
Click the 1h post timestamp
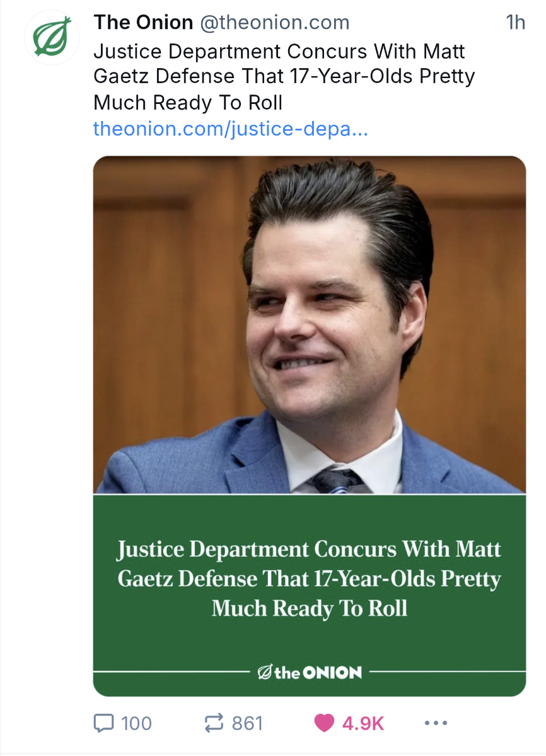tap(515, 23)
